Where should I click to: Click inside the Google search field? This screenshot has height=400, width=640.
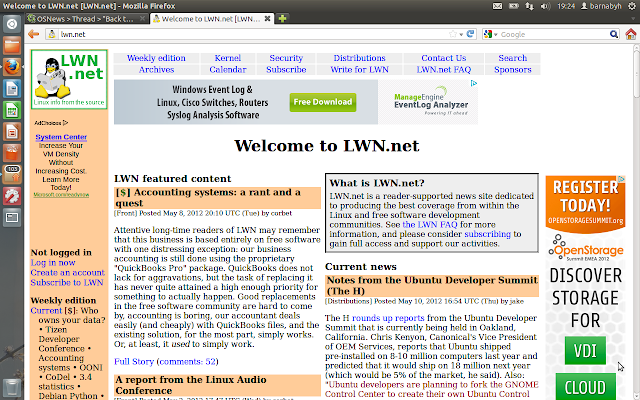click(553, 34)
